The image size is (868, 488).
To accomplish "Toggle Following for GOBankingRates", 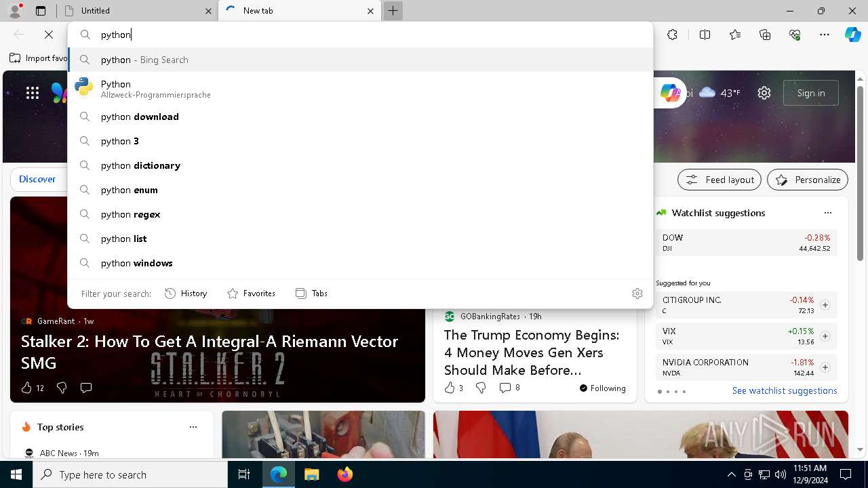I will [602, 388].
